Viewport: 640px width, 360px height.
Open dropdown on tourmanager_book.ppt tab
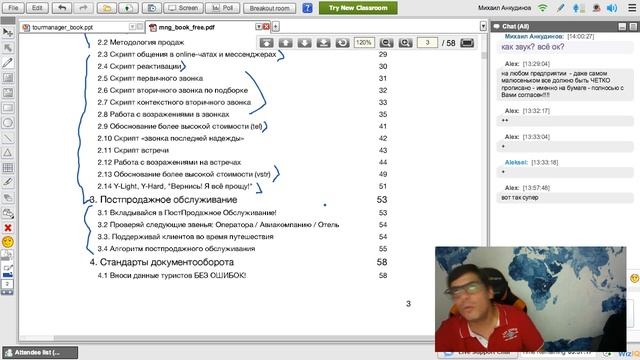point(132,27)
